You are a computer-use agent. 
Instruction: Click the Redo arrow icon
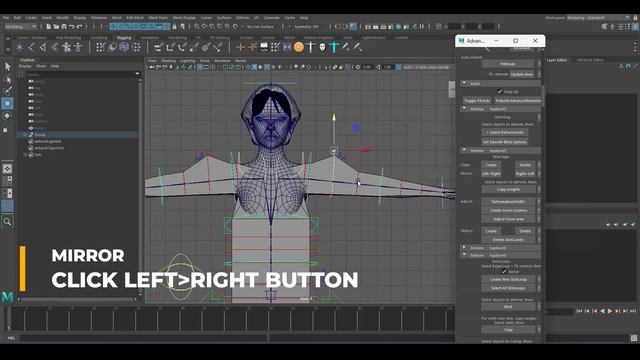coord(80,27)
